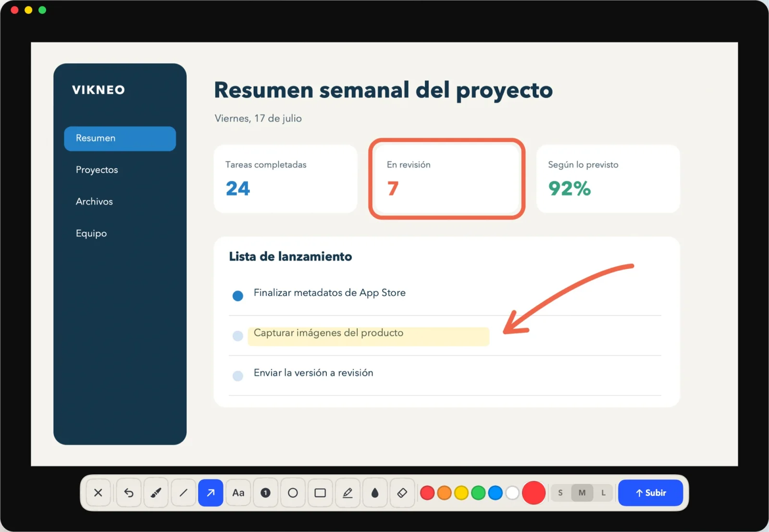769x532 pixels.
Task: Toggle bullet for Finalizar metadatos de App Store
Action: 238,296
